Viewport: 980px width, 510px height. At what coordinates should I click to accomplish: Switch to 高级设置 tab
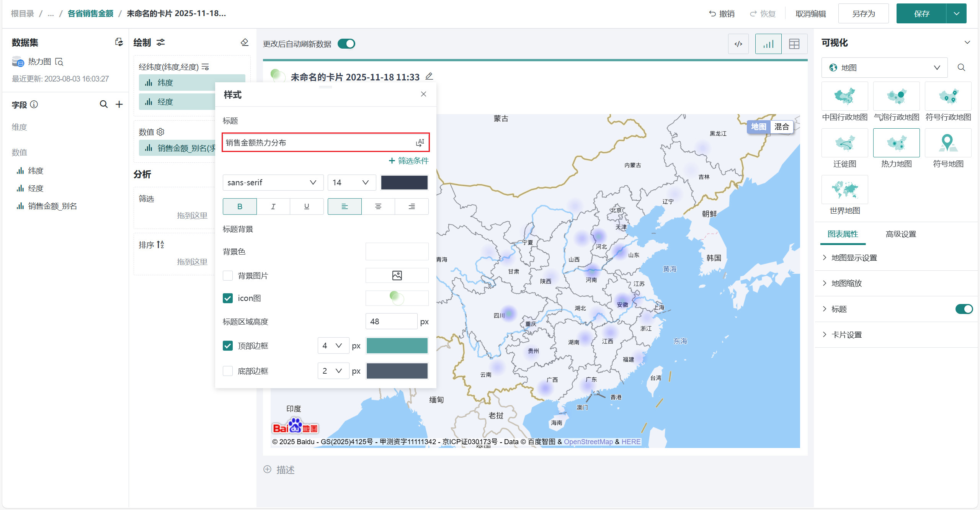pyautogui.click(x=900, y=234)
